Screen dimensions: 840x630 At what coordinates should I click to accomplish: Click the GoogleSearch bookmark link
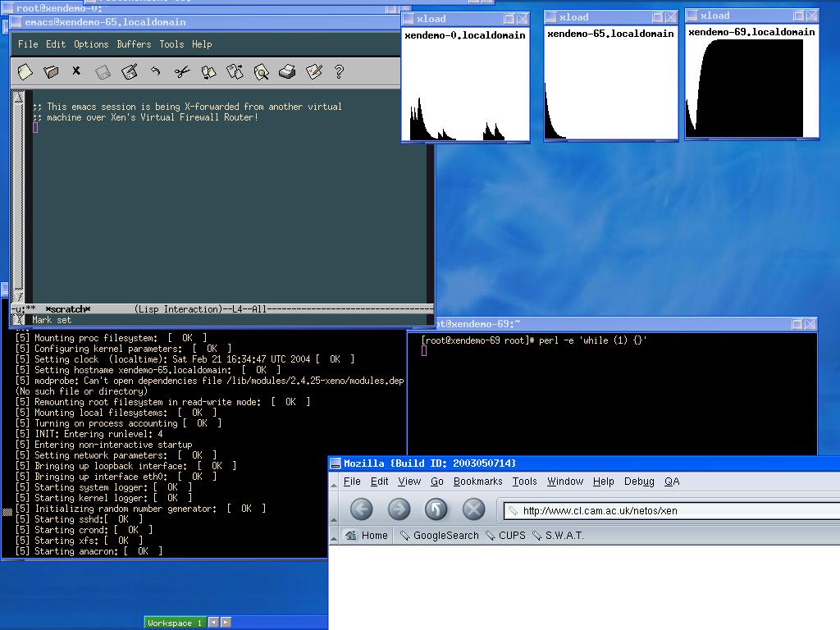coord(440,535)
